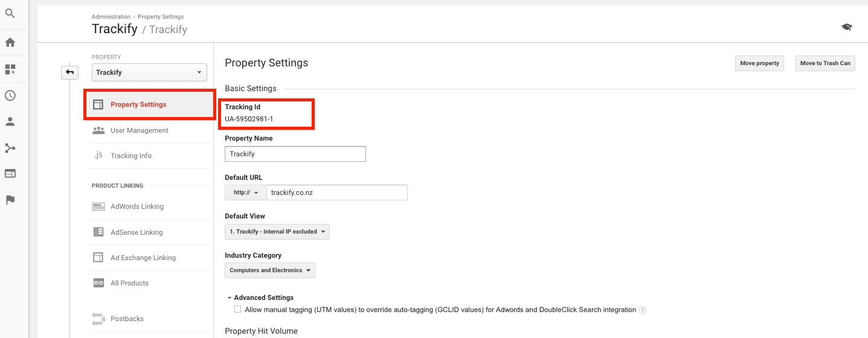This screenshot has height=338, width=868.
Task: Click into the Property Name field
Action: pos(295,154)
